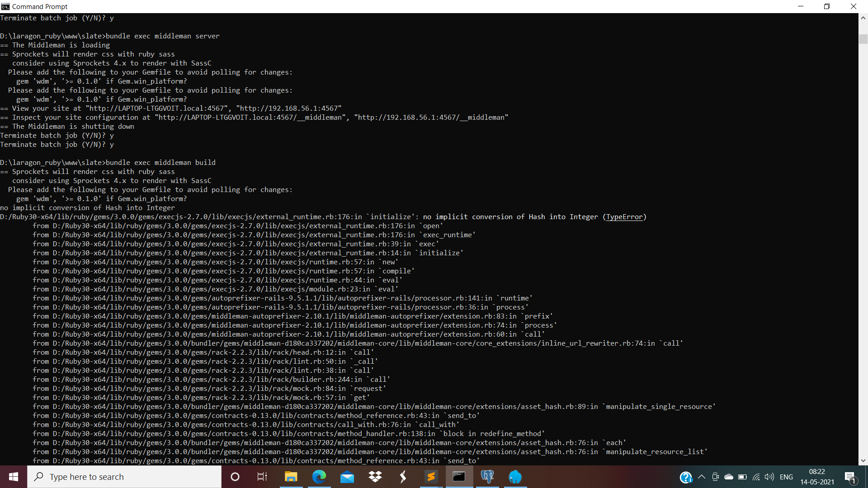Click the TypeError hyperlink in the stack trace
The image size is (868, 488).
tap(624, 216)
